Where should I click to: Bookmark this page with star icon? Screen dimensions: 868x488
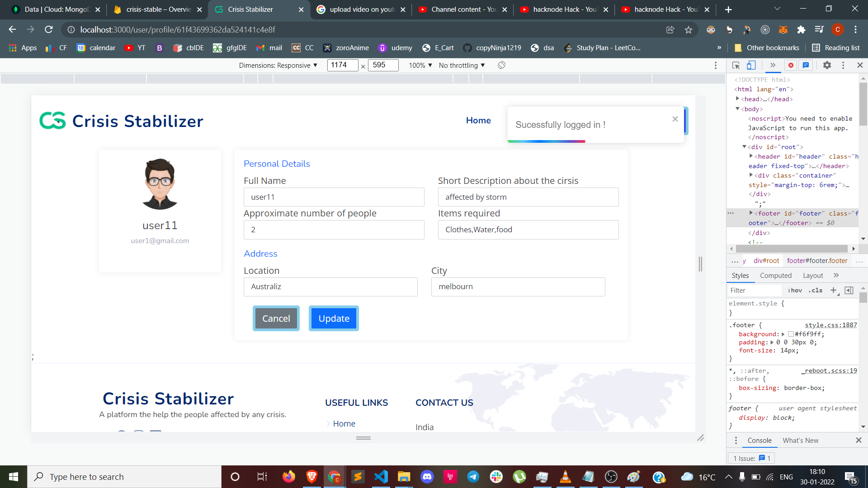point(689,30)
